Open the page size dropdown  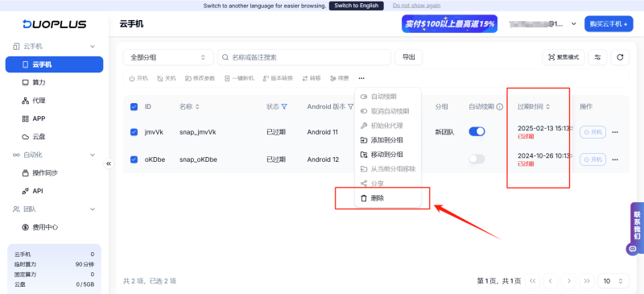[613, 281]
